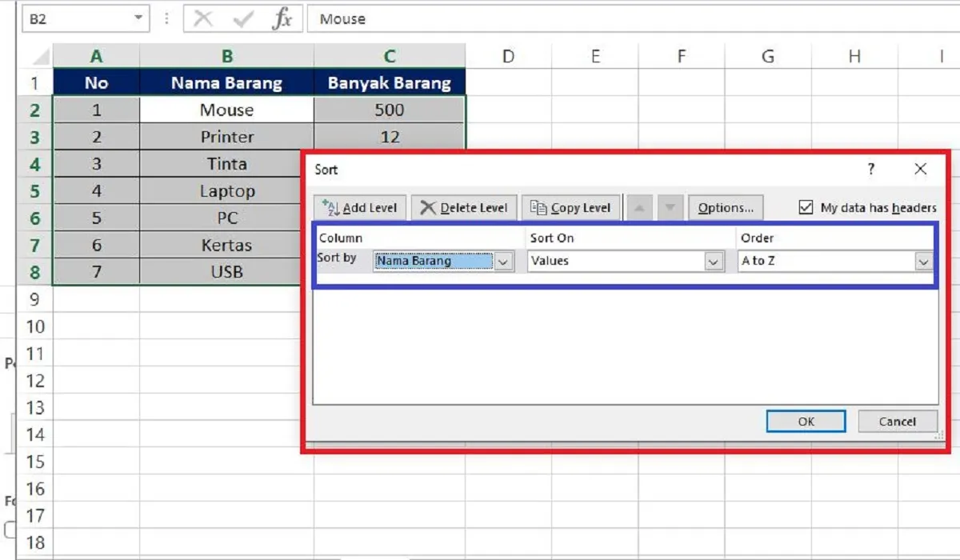The width and height of the screenshot is (960, 560).
Task: Open the Name Box dropdown arrow
Action: 139,18
